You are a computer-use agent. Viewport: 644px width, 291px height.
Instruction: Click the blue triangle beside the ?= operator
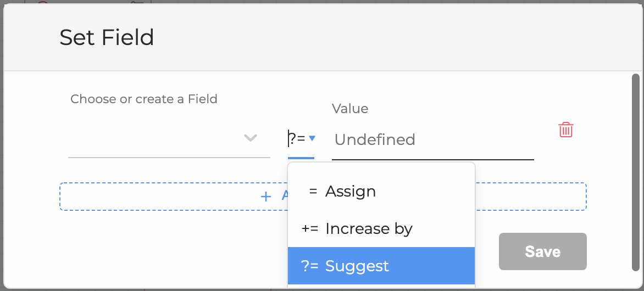312,138
